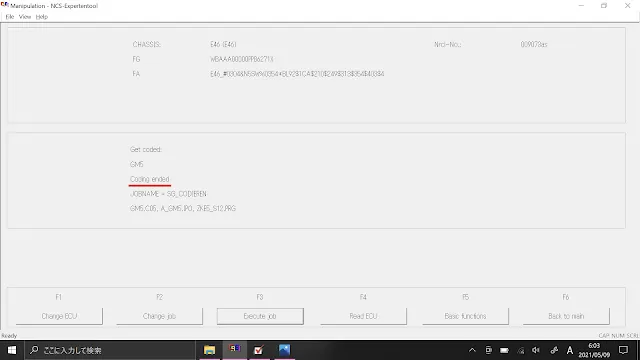Click the Read ECU button

point(363,316)
